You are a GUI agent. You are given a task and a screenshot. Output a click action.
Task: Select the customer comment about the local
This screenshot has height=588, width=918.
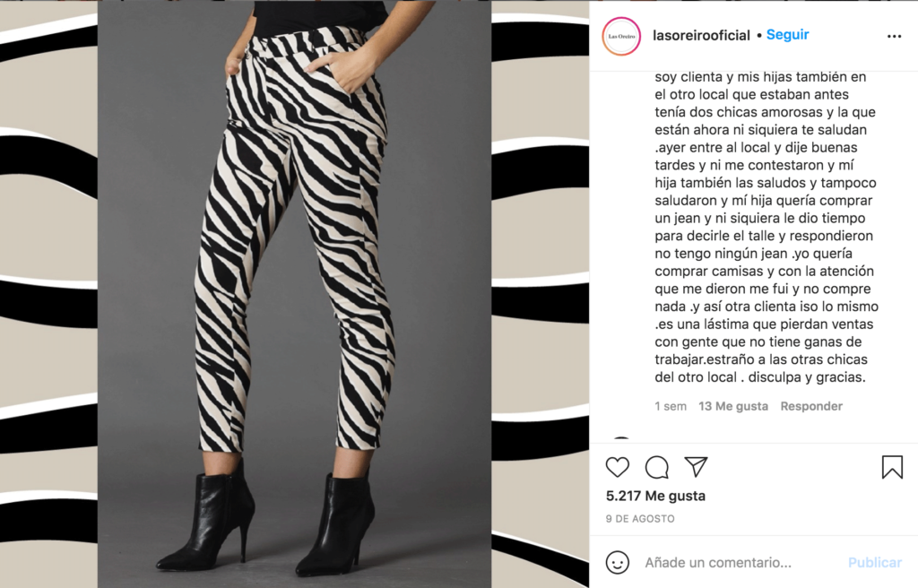pyautogui.click(x=766, y=227)
